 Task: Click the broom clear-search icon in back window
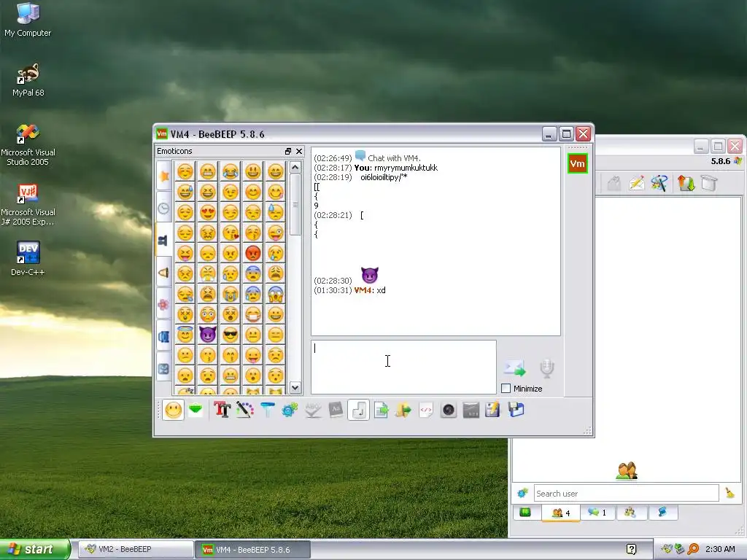pos(729,494)
